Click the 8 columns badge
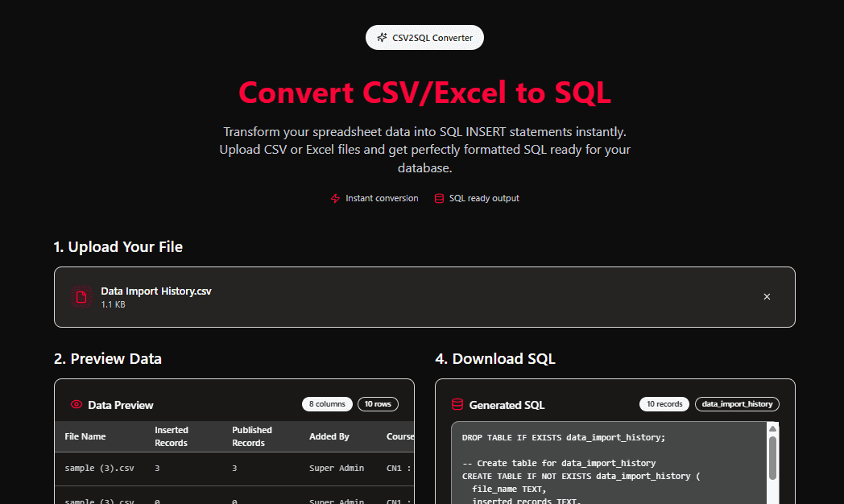The height and width of the screenshot is (504, 844). click(327, 404)
